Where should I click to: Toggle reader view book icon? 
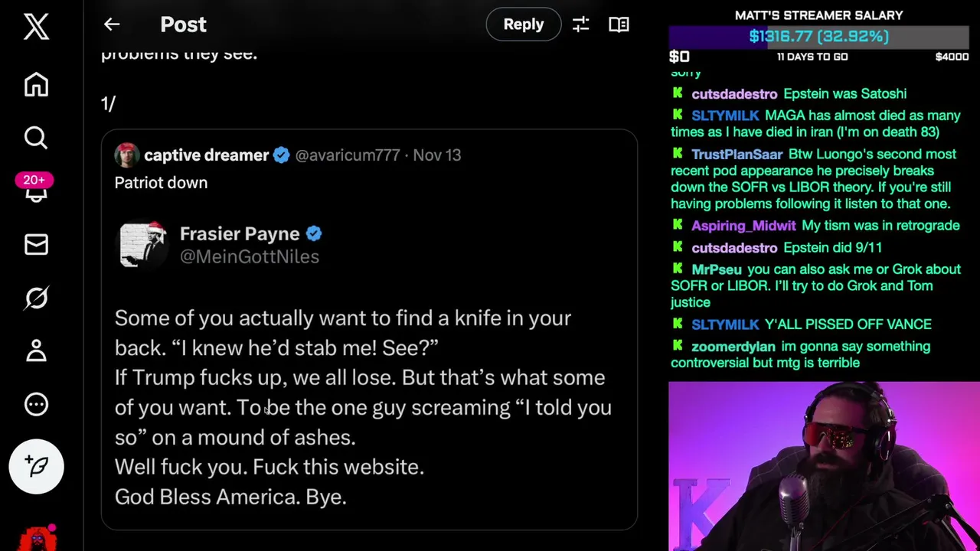619,24
